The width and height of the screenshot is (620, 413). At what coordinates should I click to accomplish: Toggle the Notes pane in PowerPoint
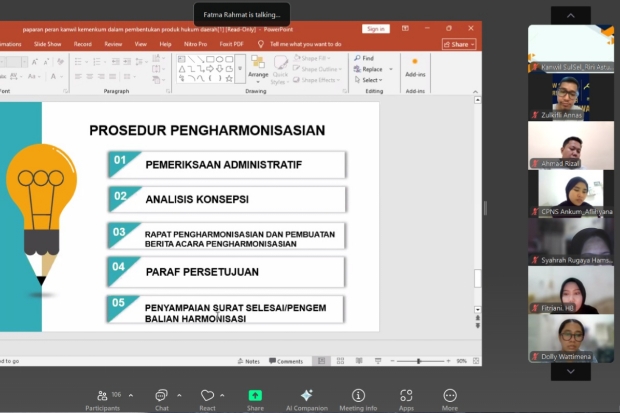pos(249,361)
